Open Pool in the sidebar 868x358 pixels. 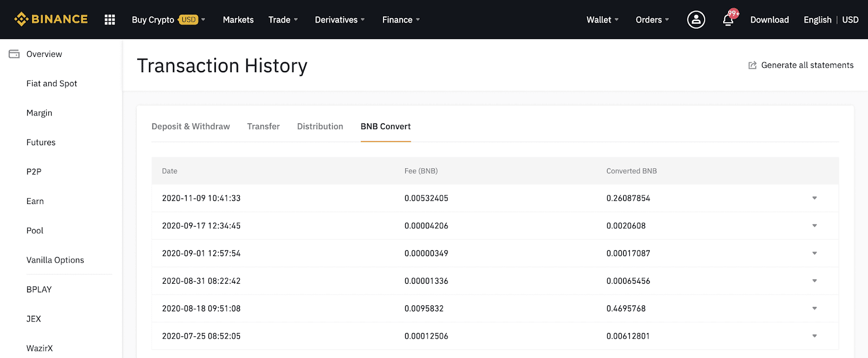35,231
